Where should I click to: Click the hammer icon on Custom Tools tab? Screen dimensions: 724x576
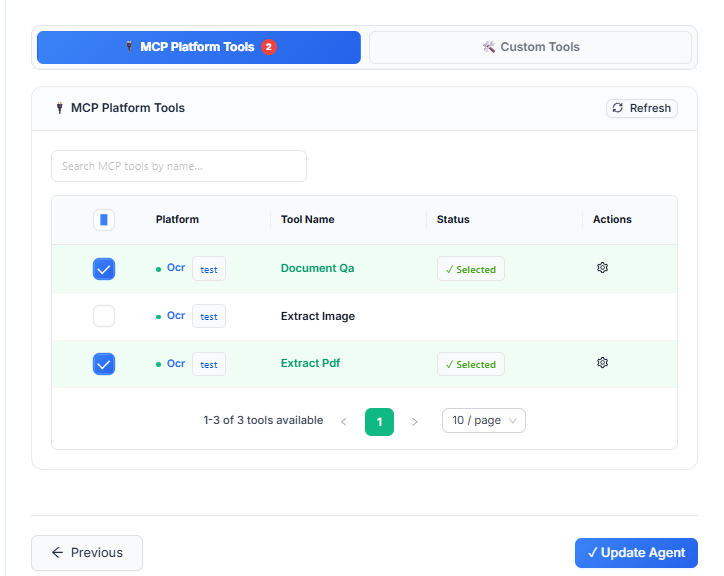[489, 47]
